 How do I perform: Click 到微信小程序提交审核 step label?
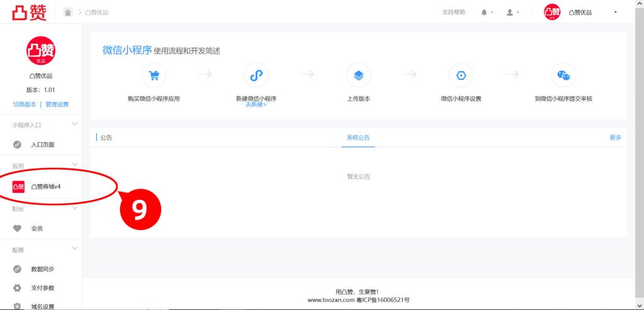563,99
